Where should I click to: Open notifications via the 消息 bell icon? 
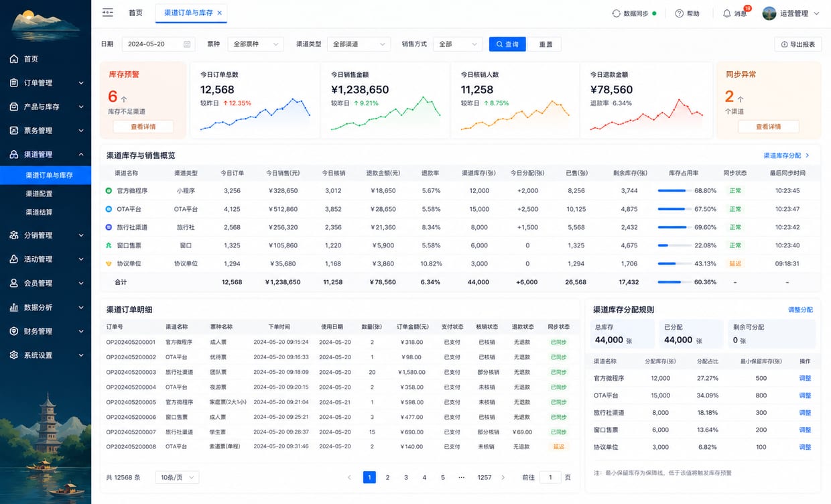[726, 13]
